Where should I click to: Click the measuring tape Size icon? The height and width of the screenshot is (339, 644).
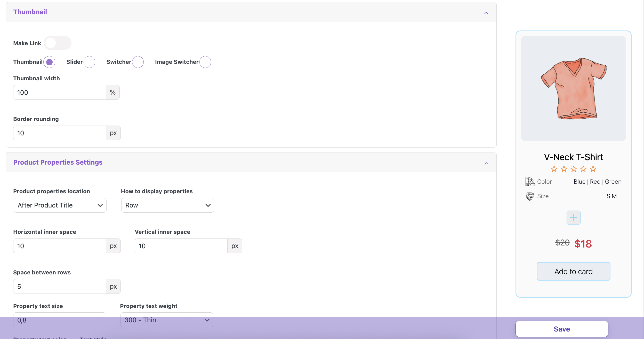point(530,196)
